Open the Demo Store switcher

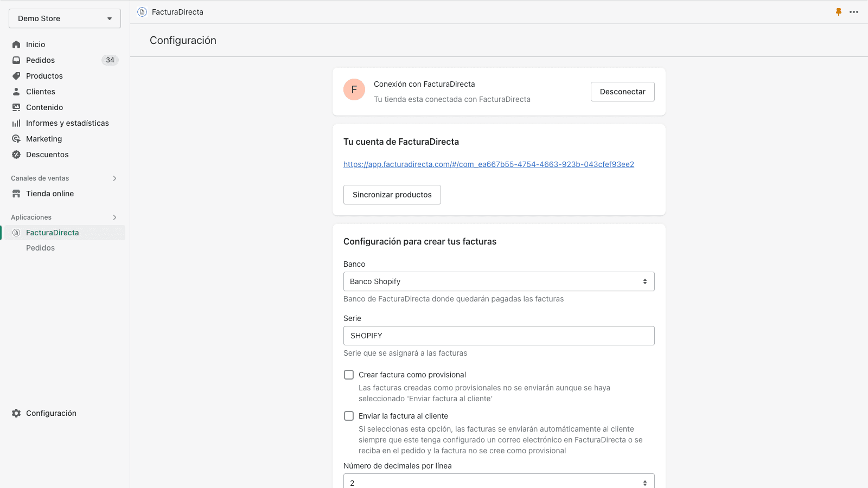click(64, 18)
